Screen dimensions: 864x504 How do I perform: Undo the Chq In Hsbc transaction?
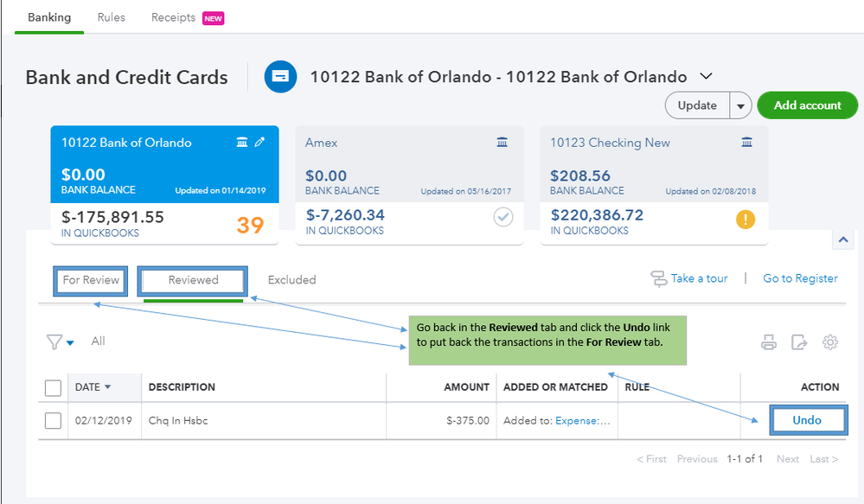pyautogui.click(x=806, y=421)
